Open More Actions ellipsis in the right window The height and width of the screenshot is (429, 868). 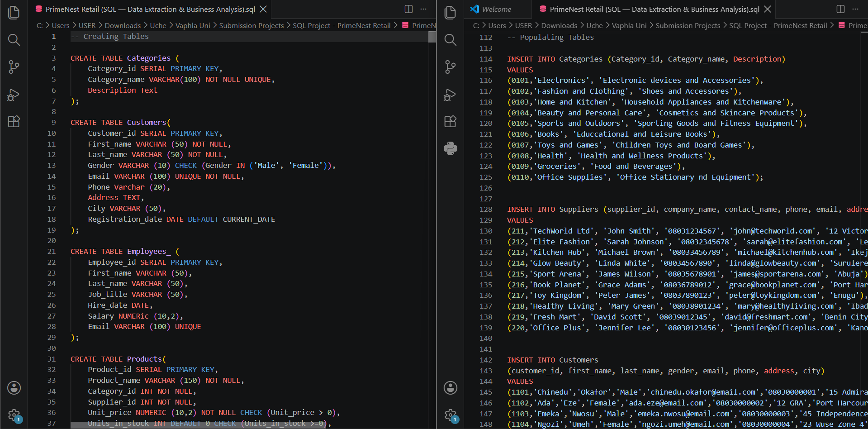point(855,9)
